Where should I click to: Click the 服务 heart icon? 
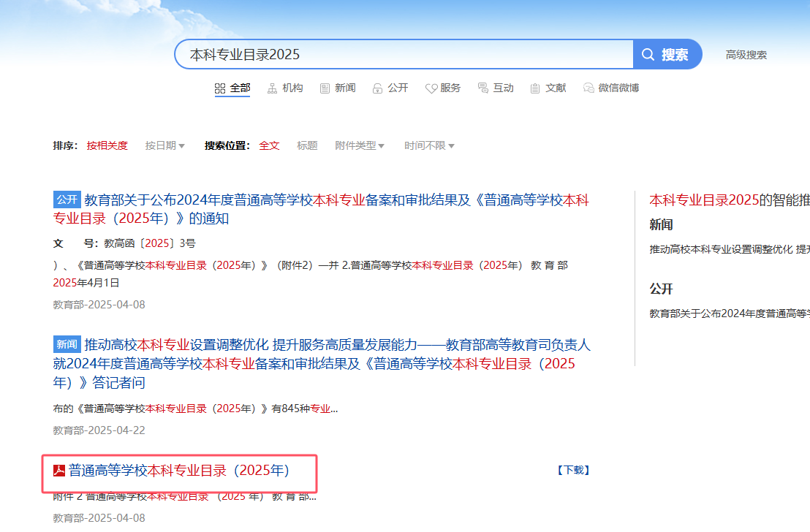pyautogui.click(x=431, y=88)
